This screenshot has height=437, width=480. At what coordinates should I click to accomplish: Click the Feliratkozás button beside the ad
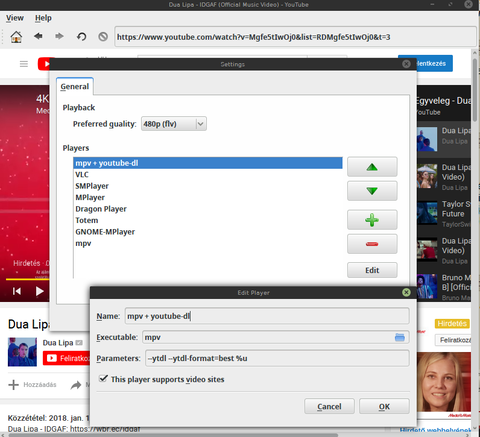pos(453,340)
